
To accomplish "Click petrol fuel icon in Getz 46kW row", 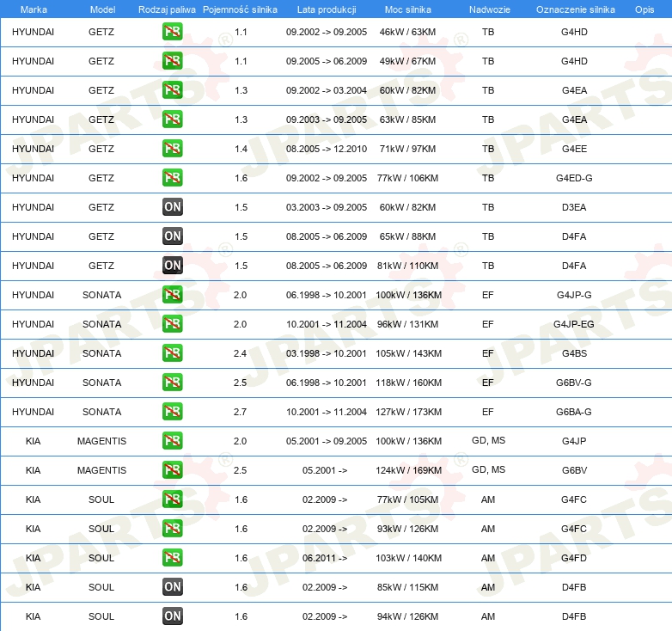I will pyautogui.click(x=172, y=32).
